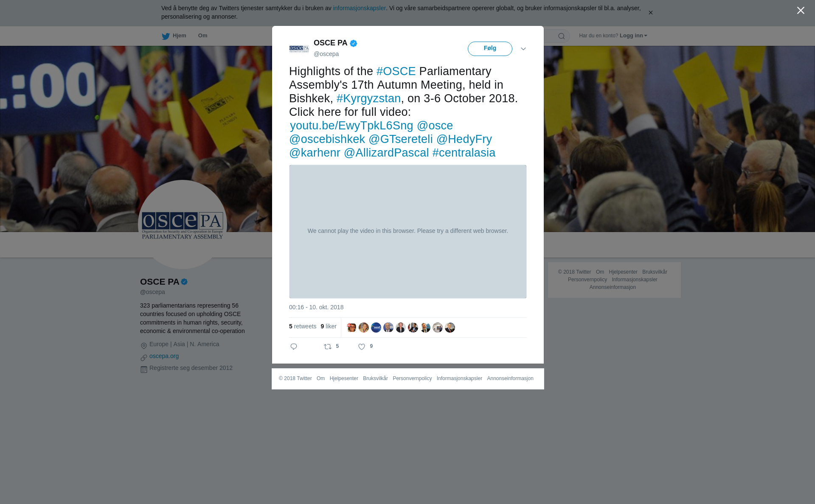Open the Logg inn dropdown
This screenshot has height=504, width=815.
click(633, 36)
